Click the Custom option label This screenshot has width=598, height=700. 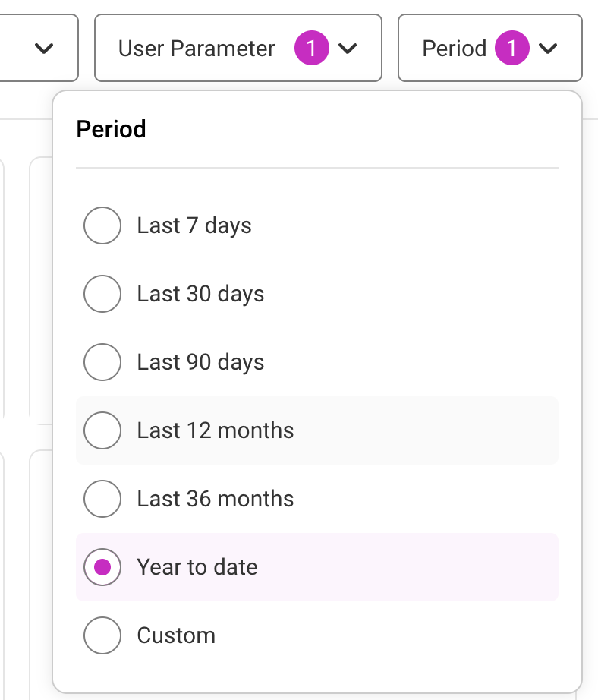176,635
